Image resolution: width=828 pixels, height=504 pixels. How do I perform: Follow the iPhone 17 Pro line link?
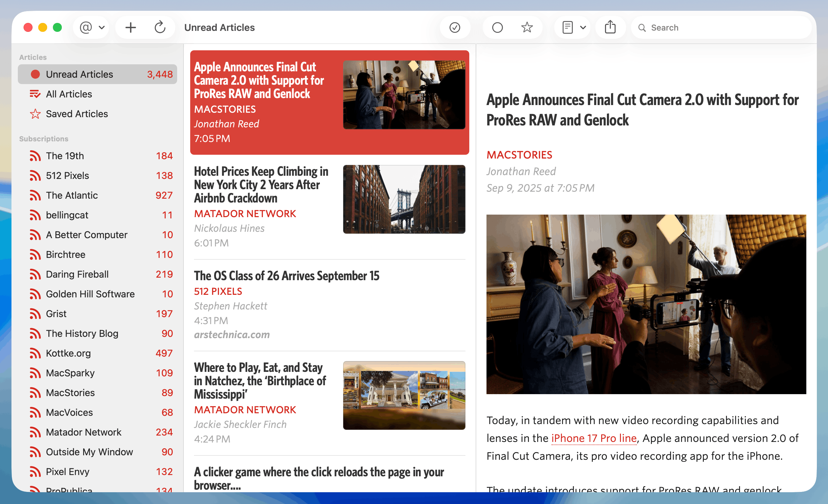point(594,438)
